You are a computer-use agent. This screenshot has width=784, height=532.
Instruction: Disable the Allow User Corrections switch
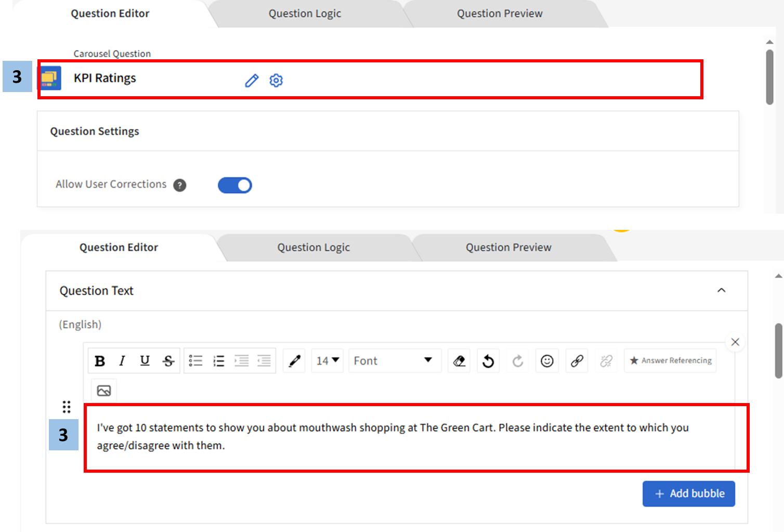[235, 185]
